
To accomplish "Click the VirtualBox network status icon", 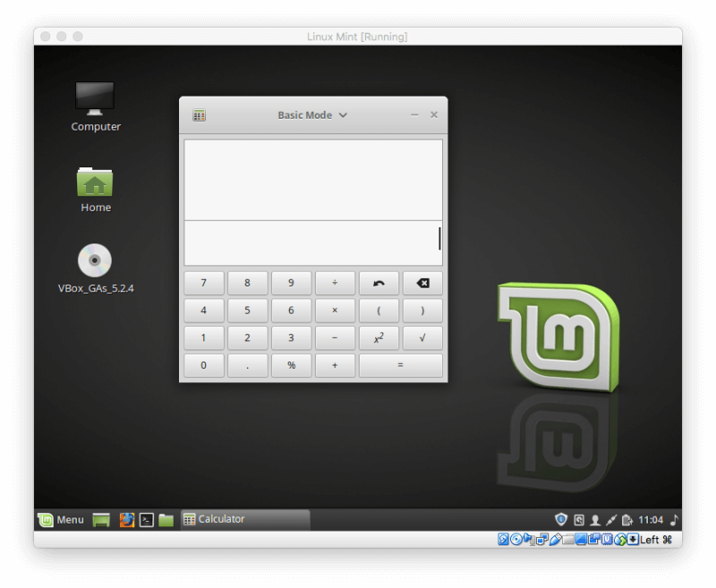I will tap(542, 540).
